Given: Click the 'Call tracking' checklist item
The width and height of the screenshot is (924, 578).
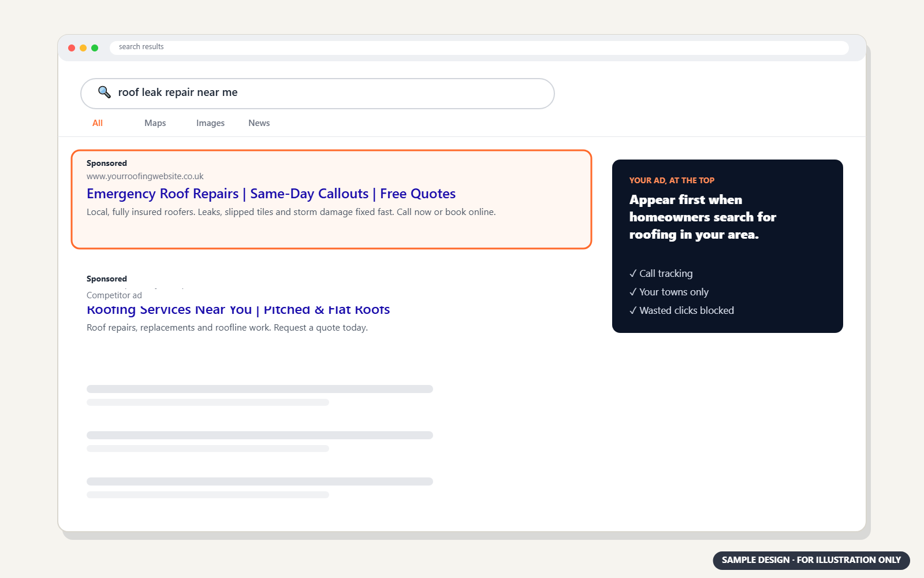Looking at the screenshot, I should tap(661, 273).
